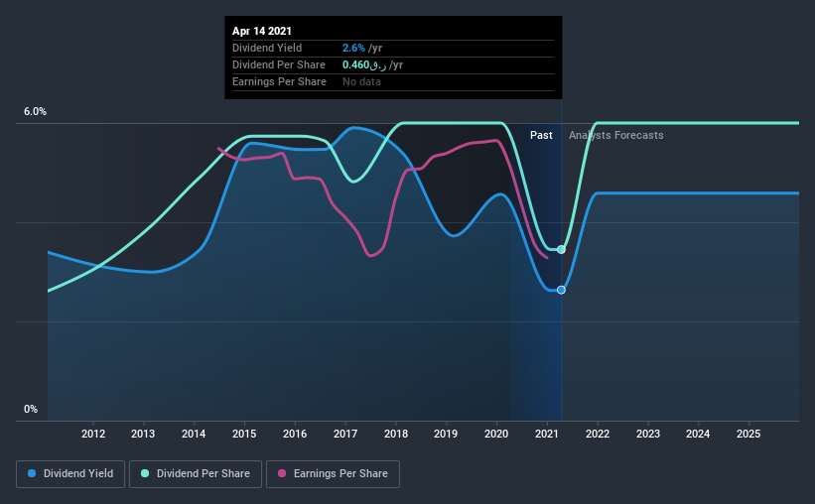Select the blue data point marker at 2021
815x504 pixels.
click(x=561, y=290)
